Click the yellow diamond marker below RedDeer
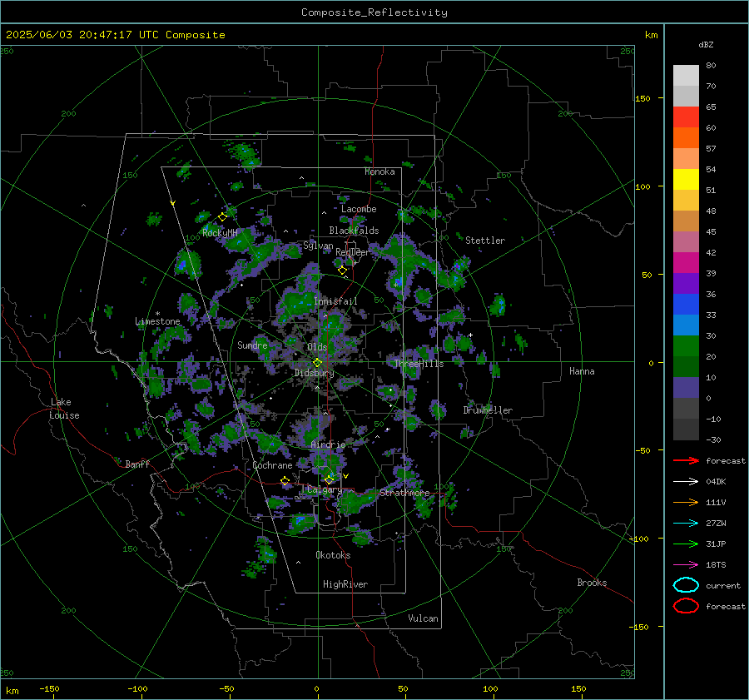Viewport: 749px width, 700px height. [342, 271]
